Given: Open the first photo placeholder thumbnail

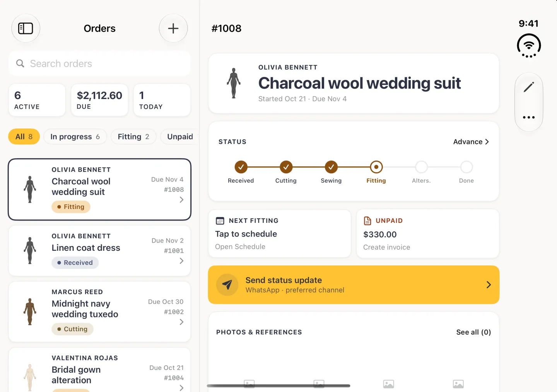Looking at the screenshot, I should coord(249,384).
